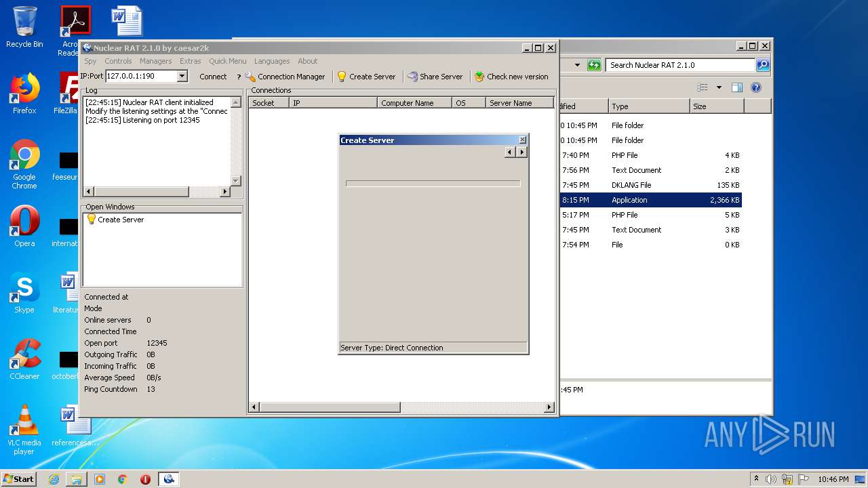This screenshot has width=868, height=488.
Task: Show hidden system tray icons
Action: (x=756, y=479)
